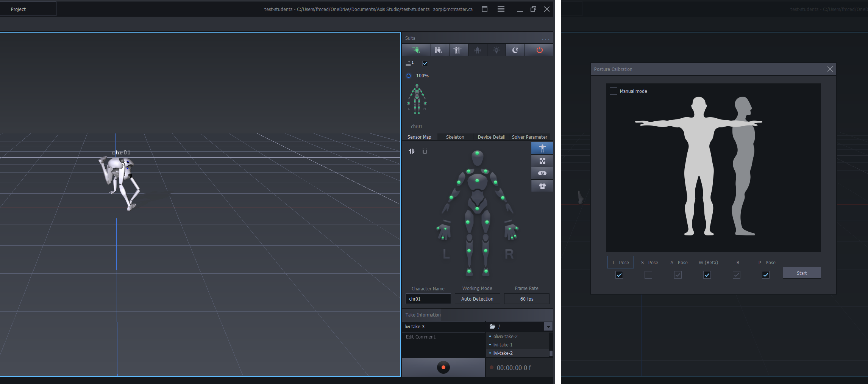
Task: Toggle the transceiver 1 checkbox
Action: 425,64
